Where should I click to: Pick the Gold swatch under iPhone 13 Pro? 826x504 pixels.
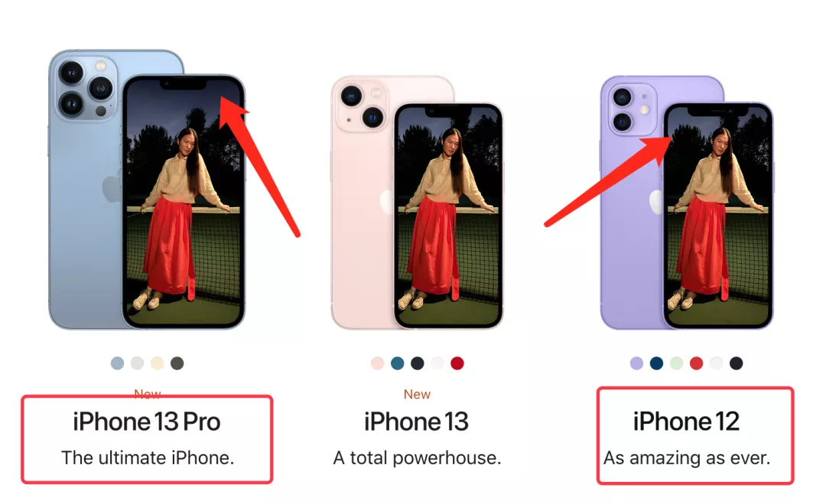coord(157,363)
